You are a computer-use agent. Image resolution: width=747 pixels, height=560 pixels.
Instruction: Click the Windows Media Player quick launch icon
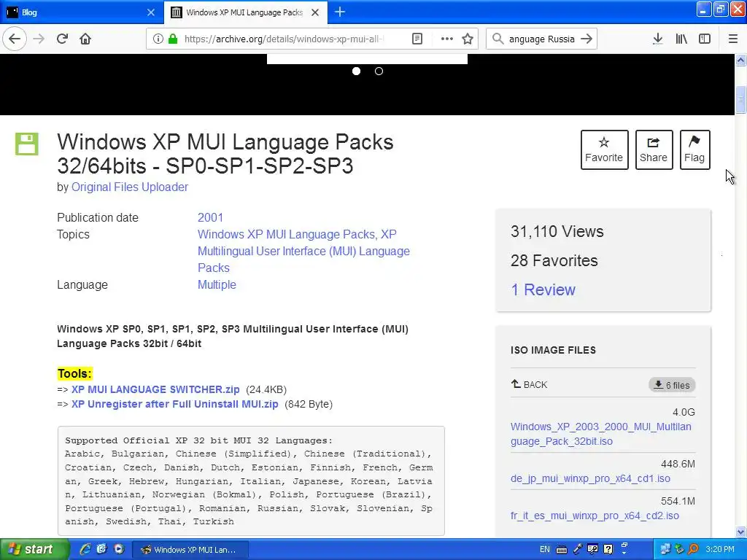click(118, 549)
